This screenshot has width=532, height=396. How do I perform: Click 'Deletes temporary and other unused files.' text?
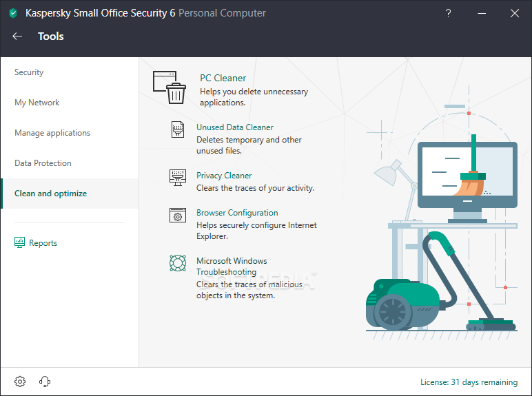(249, 145)
